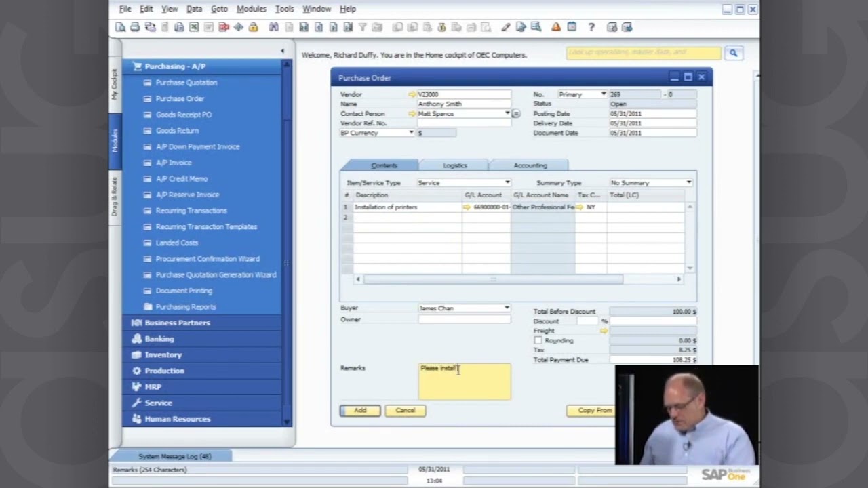Image resolution: width=868 pixels, height=488 pixels.
Task: Open the Contact Person dropdown
Action: click(x=507, y=114)
